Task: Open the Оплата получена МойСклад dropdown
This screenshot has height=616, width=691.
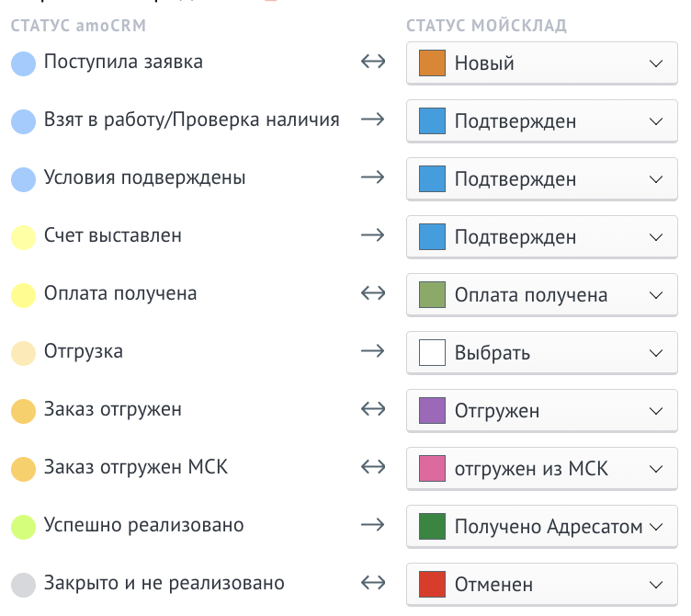Action: coord(541,295)
